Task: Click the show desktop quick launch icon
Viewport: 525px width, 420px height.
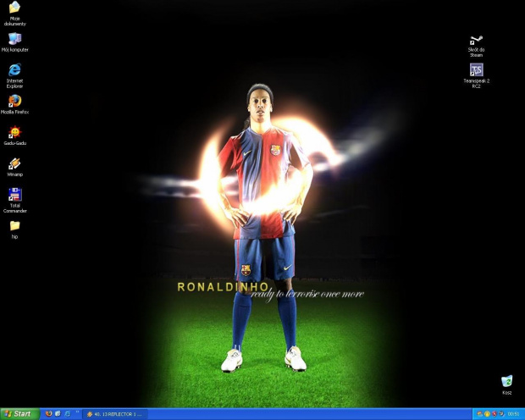Action: [58, 414]
